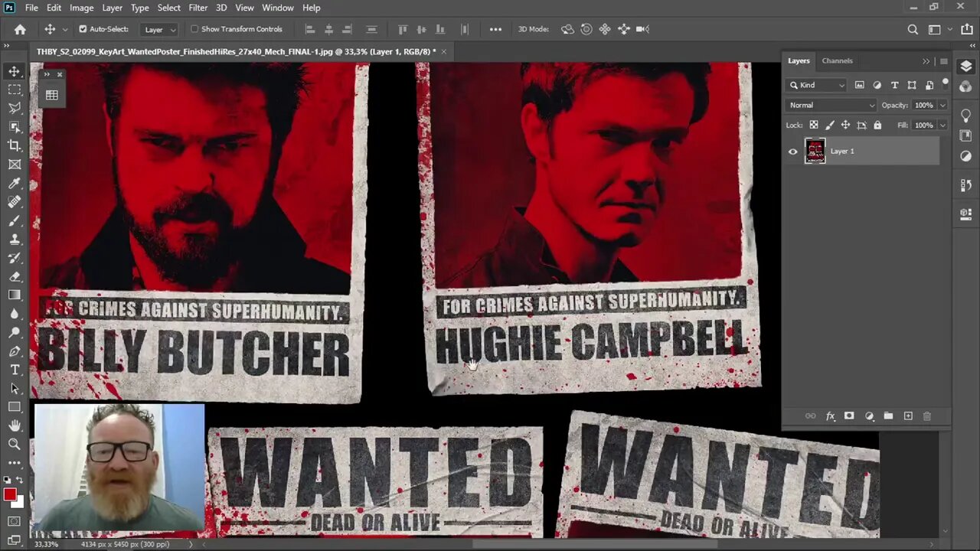Screen dimensions: 980x551
Task: Click Create a new layer icon
Action: 908,416
